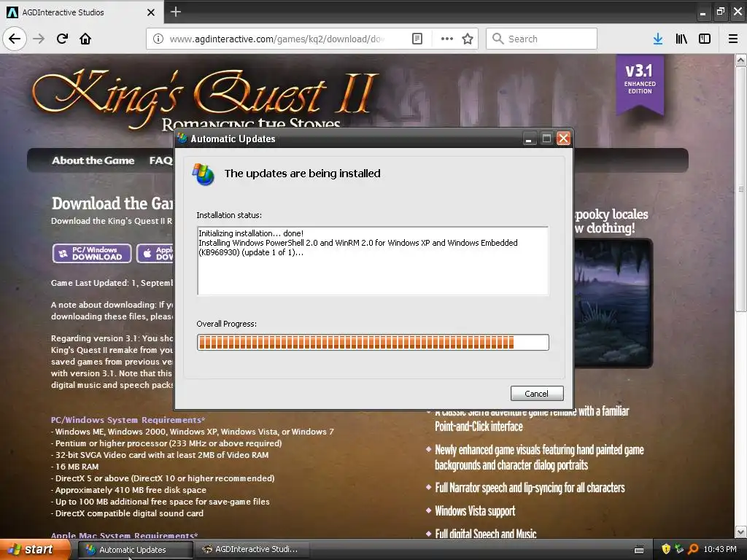Minimize the Automatic Updates dialog

pyautogui.click(x=530, y=139)
